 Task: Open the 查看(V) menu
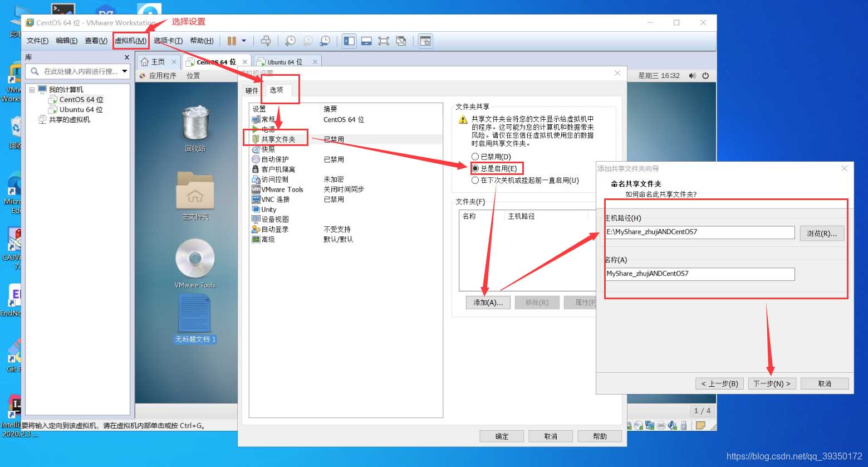tap(96, 41)
